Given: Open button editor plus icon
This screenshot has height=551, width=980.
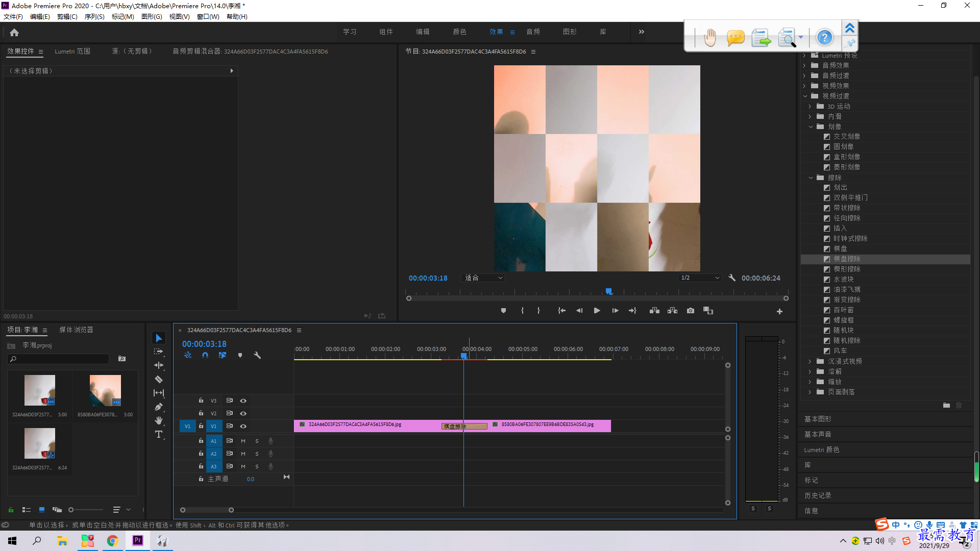Looking at the screenshot, I should (779, 311).
